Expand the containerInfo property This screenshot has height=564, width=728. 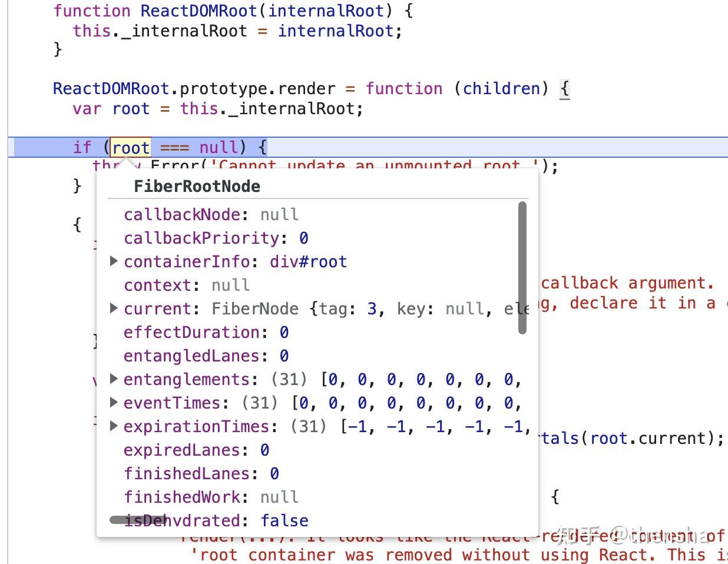click(x=114, y=261)
